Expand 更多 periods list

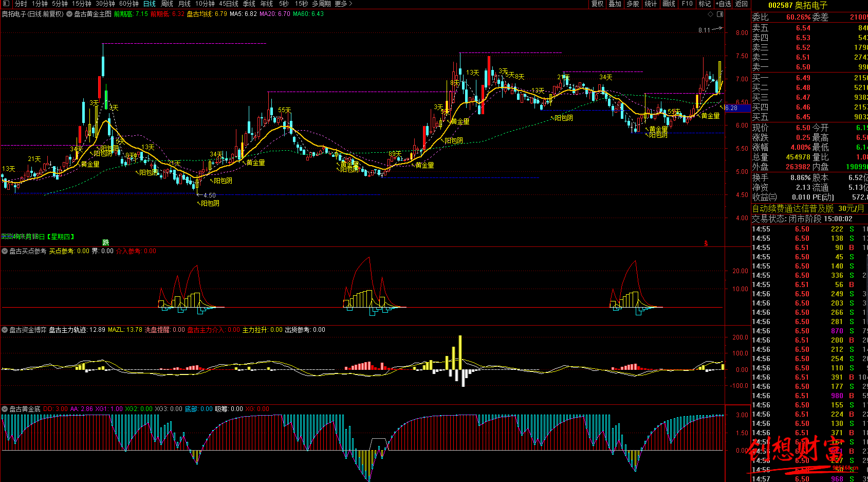tap(344, 4)
